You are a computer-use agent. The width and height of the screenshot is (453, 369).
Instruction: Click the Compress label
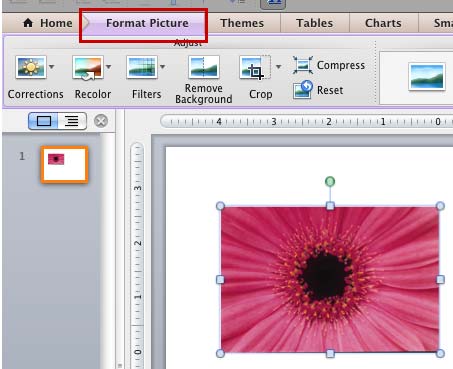point(341,65)
